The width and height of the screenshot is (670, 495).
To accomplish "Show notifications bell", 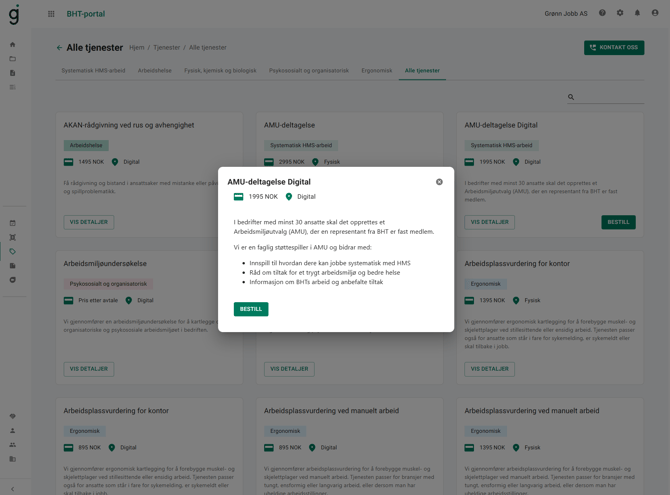I will 637,14.
